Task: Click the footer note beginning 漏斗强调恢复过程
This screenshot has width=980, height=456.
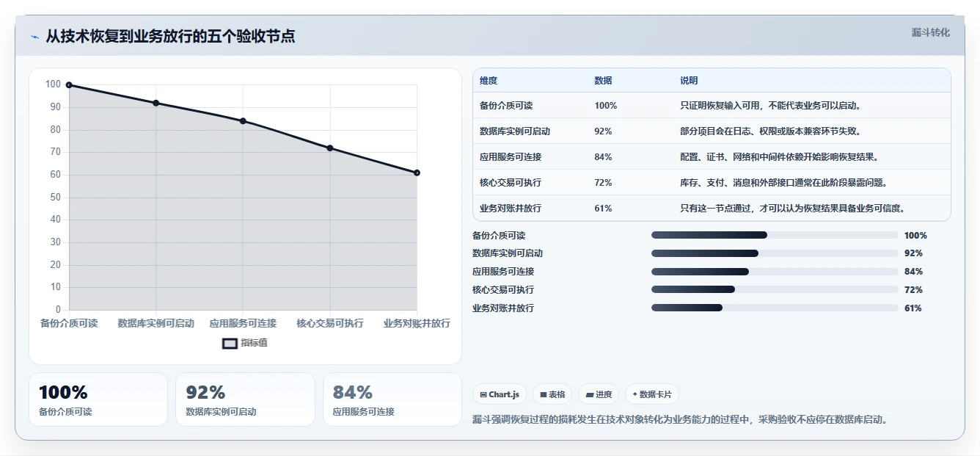Action: point(681,420)
